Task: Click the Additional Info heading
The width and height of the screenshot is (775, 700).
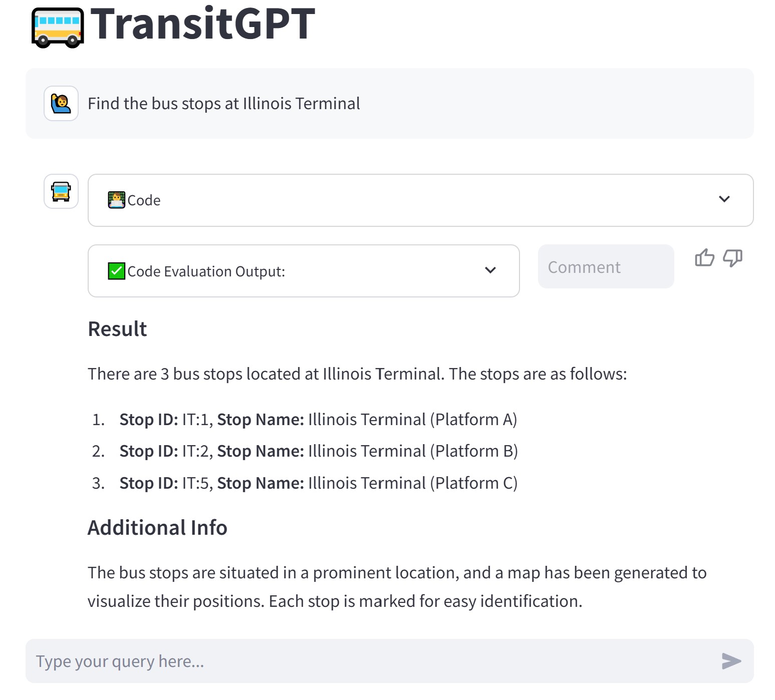Action: point(157,528)
